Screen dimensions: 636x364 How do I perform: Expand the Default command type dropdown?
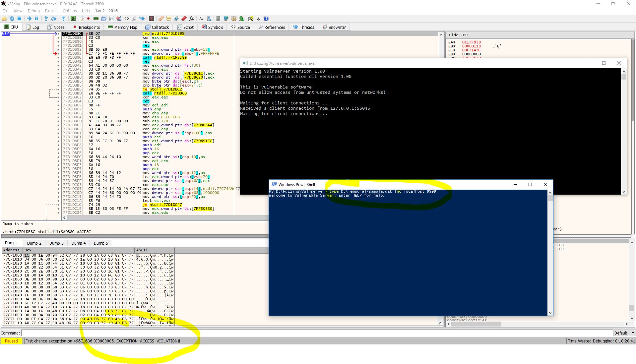coord(624,333)
